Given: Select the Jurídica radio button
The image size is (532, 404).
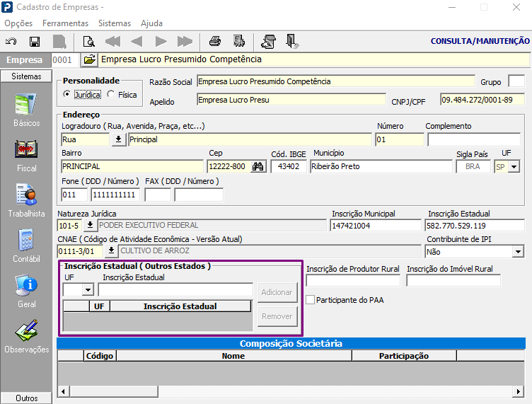Looking at the screenshot, I should pyautogui.click(x=67, y=94).
